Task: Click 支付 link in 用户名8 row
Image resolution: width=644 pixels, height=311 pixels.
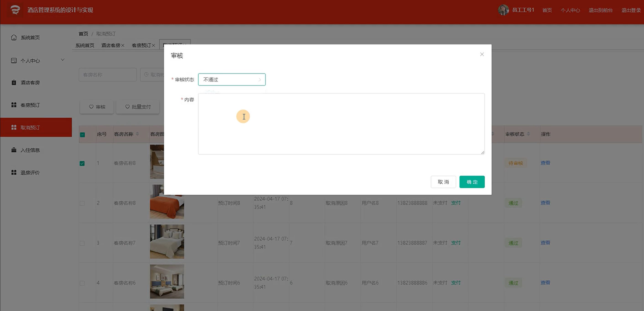Action: click(x=456, y=203)
